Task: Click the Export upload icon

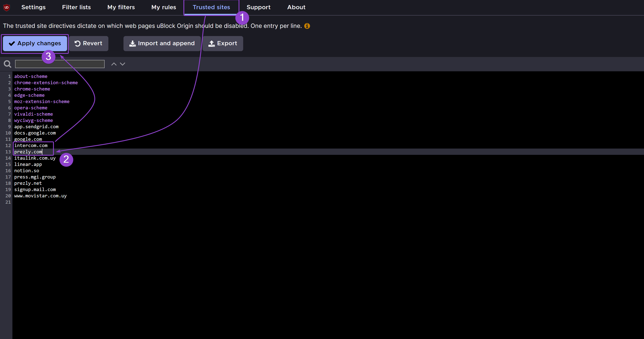Action: click(x=212, y=43)
